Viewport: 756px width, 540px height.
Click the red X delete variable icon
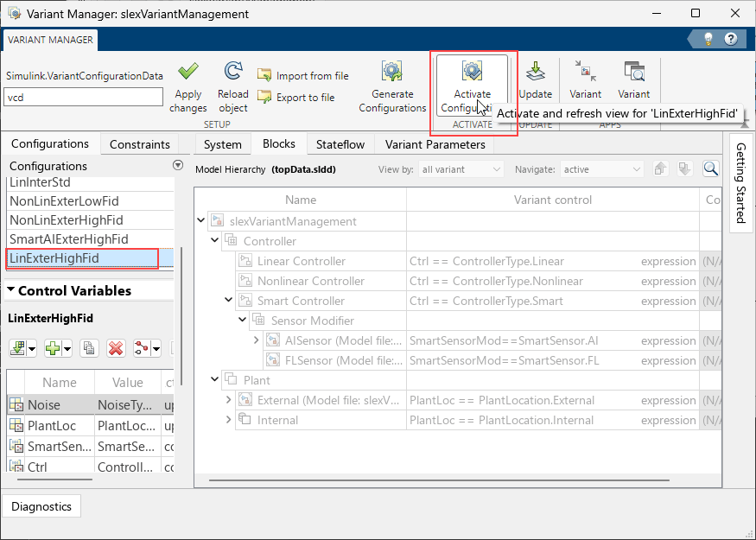[116, 348]
